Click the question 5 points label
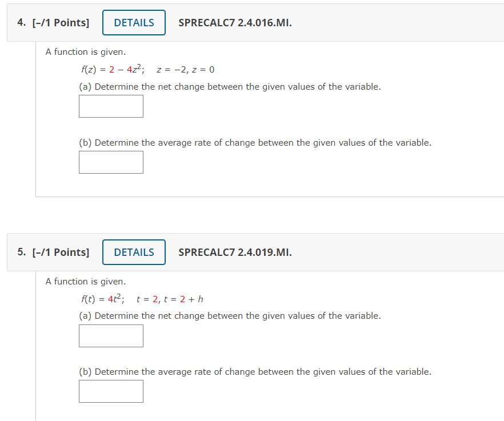This screenshot has height=421, width=504. pos(53,252)
